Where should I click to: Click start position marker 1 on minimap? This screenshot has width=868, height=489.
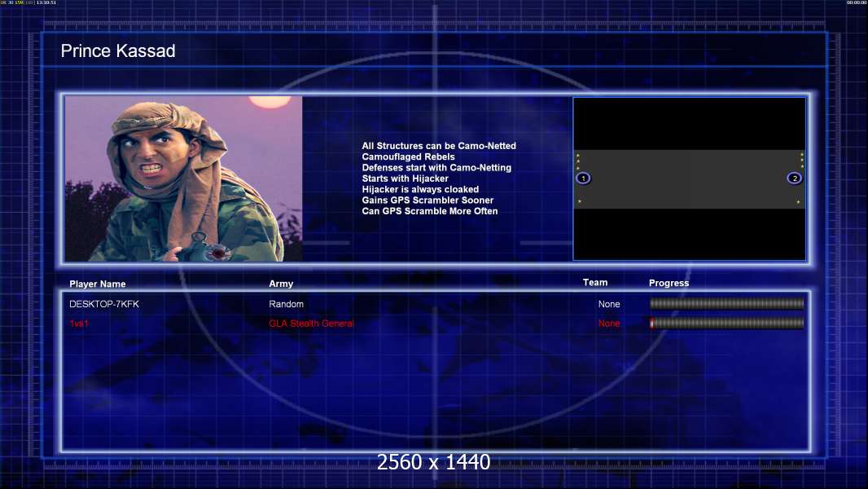tap(583, 178)
